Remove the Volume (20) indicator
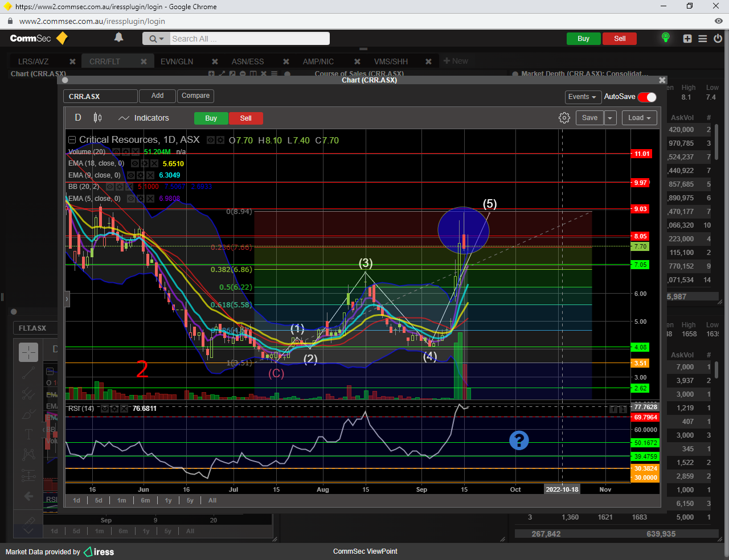The image size is (729, 560). 136,152
